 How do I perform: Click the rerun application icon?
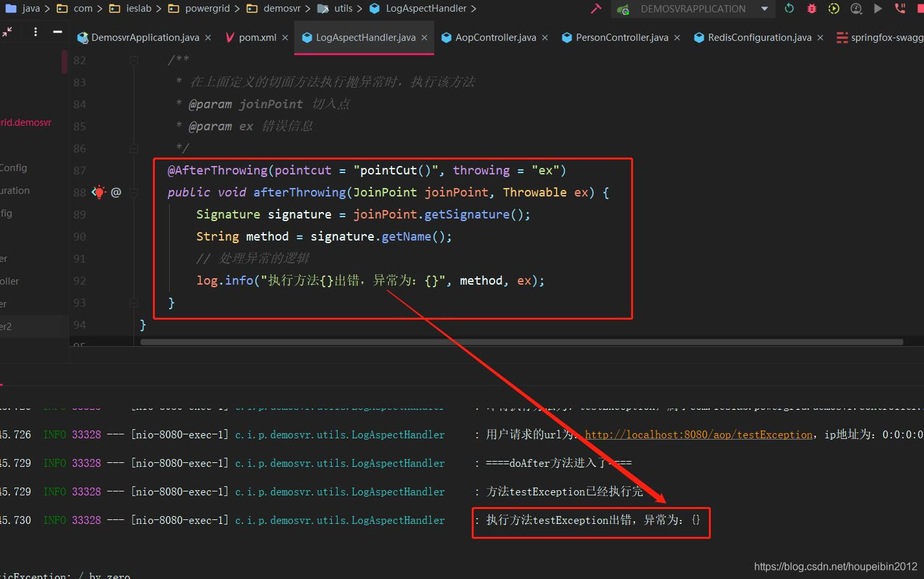click(789, 8)
